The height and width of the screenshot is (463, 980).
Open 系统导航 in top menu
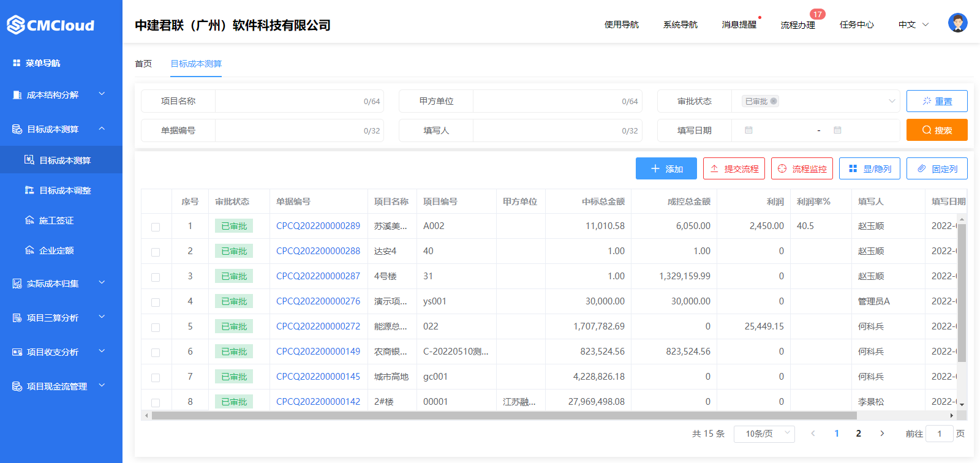click(680, 24)
